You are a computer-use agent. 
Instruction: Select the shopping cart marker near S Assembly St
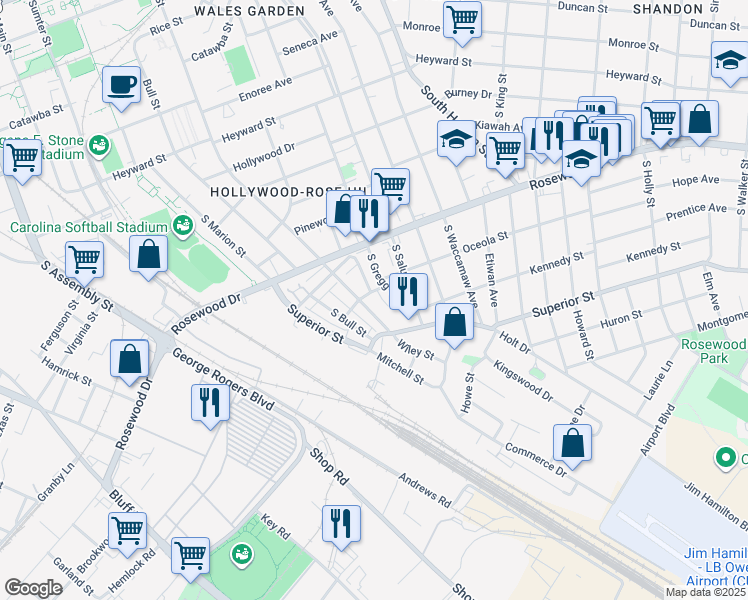pos(85,260)
